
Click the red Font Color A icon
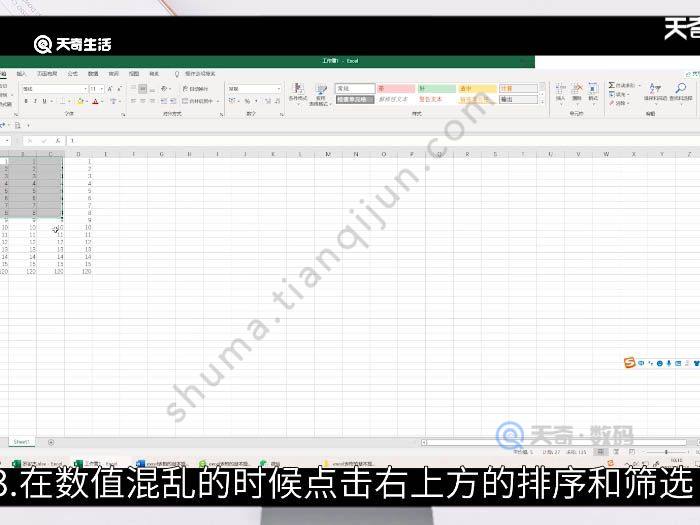pyautogui.click(x=95, y=101)
